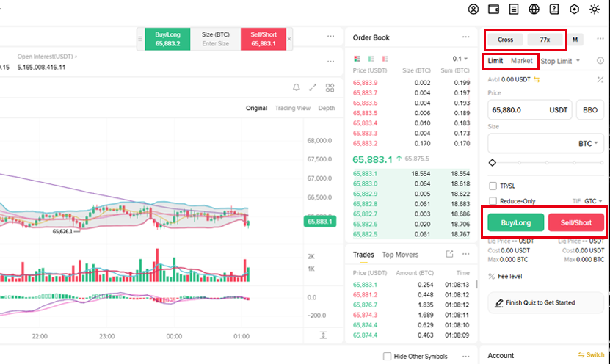This screenshot has height=364, width=610.
Task: Enable the TP/SL checkbox
Action: pyautogui.click(x=493, y=186)
